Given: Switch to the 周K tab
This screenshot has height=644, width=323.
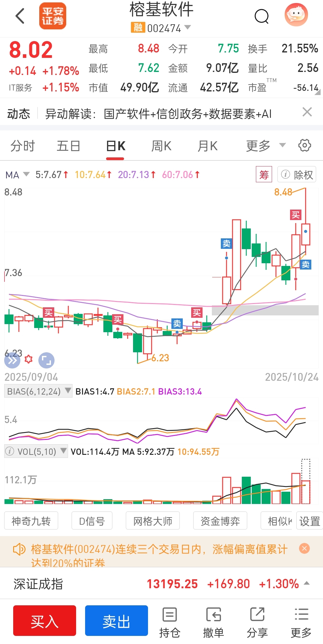Looking at the screenshot, I should (161, 146).
